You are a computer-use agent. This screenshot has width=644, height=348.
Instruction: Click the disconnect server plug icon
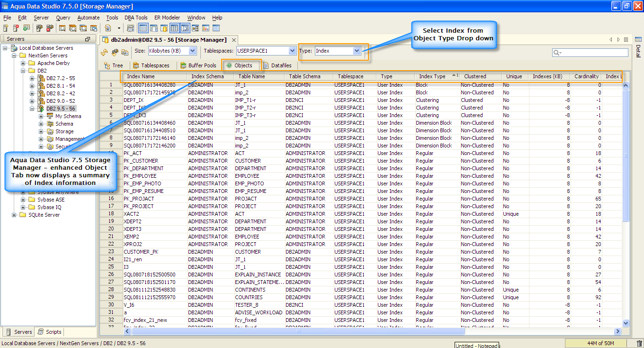(x=50, y=28)
